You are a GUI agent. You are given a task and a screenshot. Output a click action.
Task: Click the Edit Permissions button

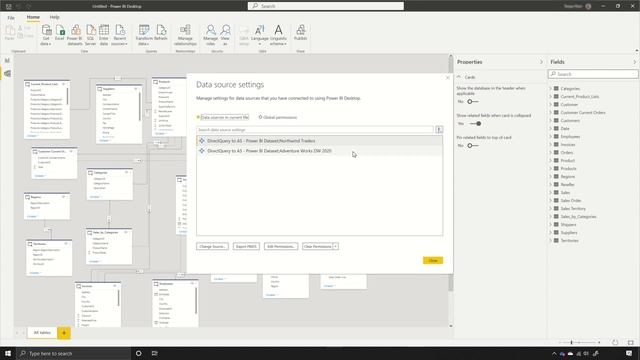281,247
